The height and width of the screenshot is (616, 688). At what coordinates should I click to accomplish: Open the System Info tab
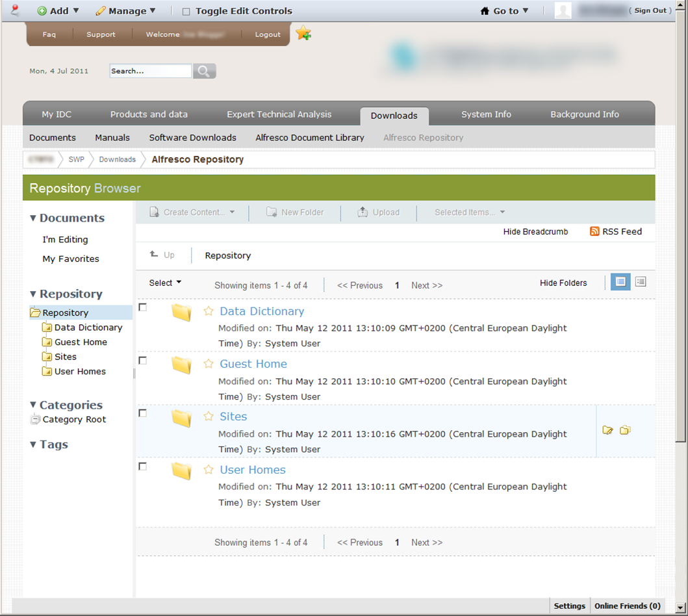[x=486, y=114]
